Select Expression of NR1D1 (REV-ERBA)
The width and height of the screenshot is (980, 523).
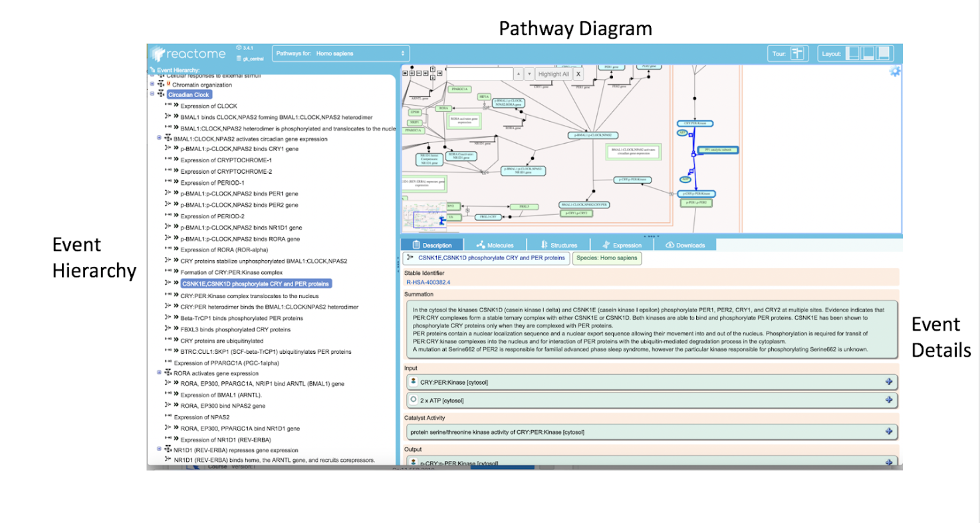226,440
